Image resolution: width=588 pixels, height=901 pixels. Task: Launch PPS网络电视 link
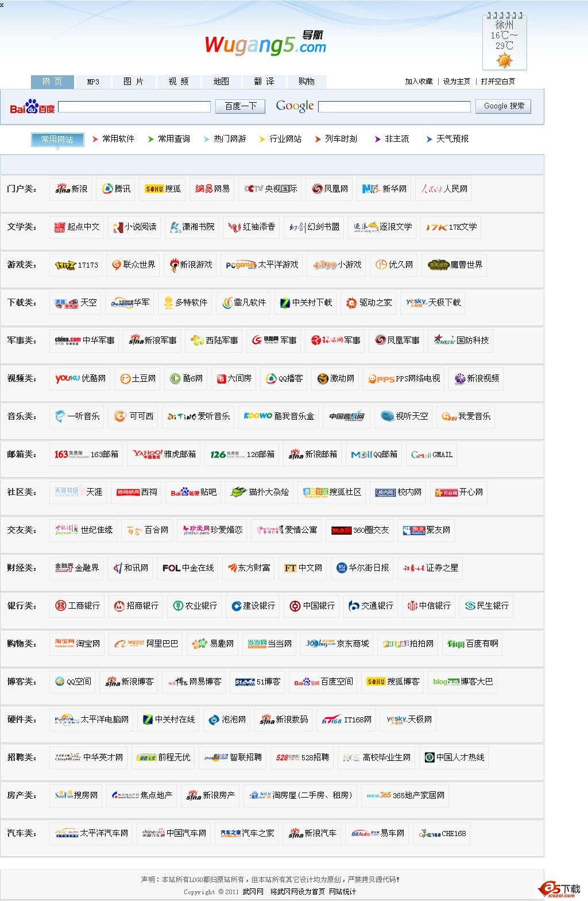(x=404, y=378)
